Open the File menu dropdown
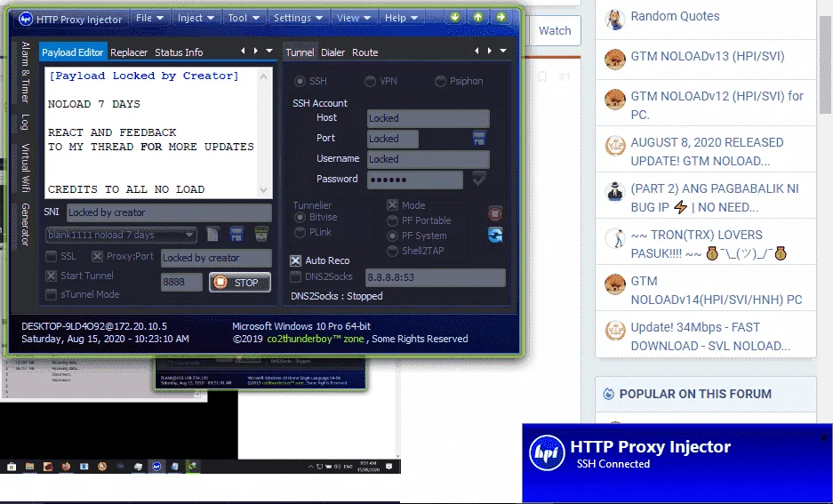This screenshot has width=833, height=504. tap(149, 18)
